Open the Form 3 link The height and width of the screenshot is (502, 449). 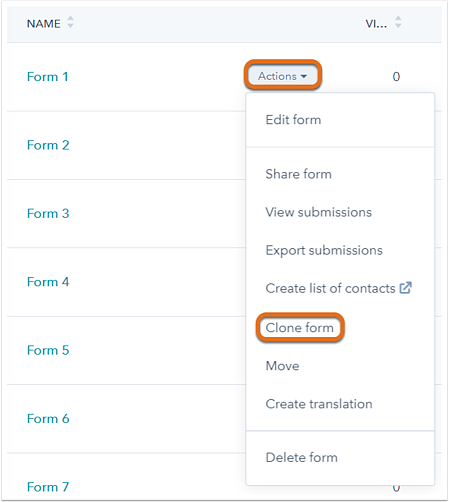coord(48,213)
